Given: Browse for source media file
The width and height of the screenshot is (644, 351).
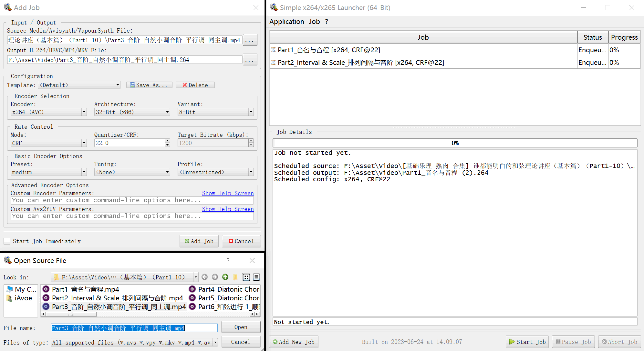Looking at the screenshot, I should [250, 40].
